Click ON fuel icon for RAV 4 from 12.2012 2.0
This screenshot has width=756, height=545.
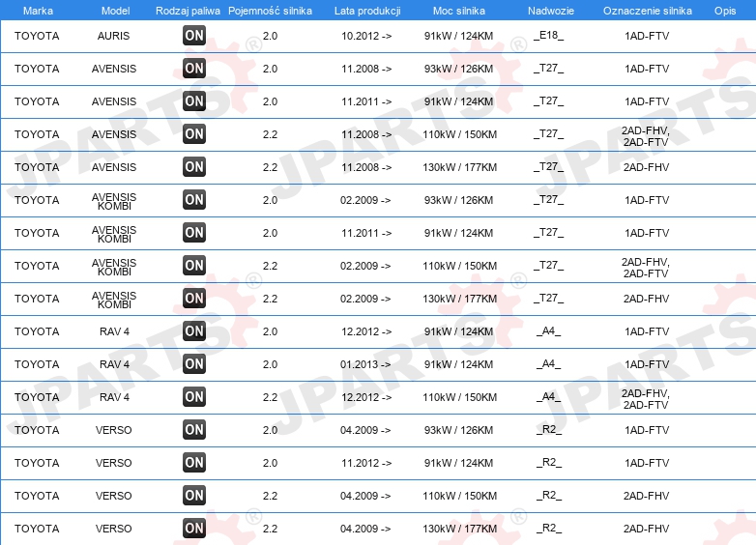pyautogui.click(x=194, y=330)
